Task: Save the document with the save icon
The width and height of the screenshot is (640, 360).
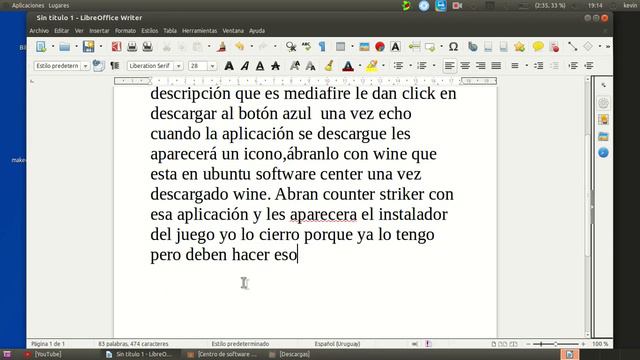Action: pyautogui.click(x=88, y=47)
